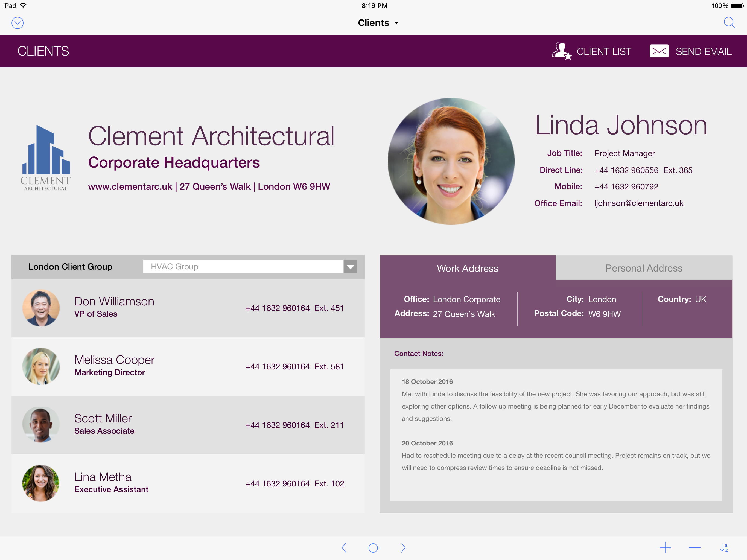Open the circled chevron menu icon
747x560 pixels.
(17, 23)
